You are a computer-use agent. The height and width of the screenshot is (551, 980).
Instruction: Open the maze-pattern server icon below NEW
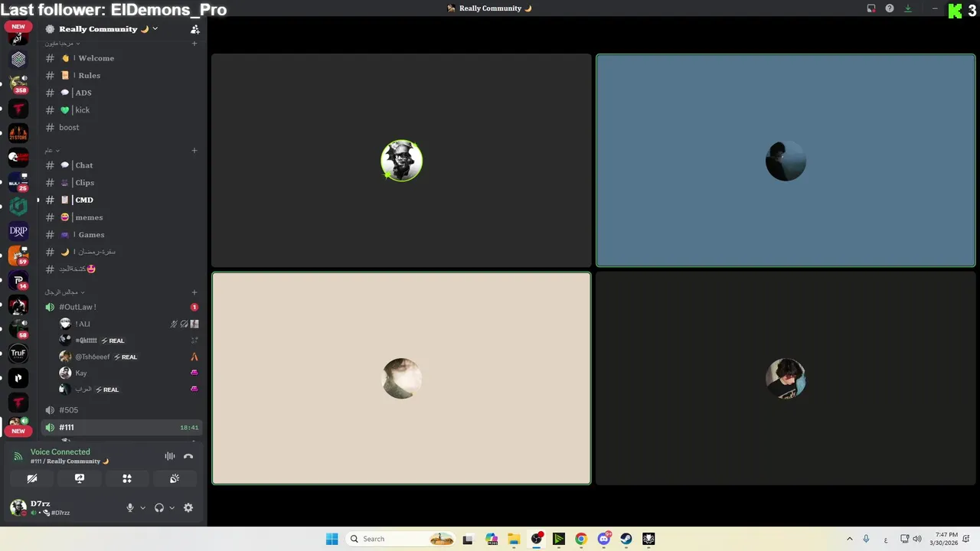click(18, 60)
